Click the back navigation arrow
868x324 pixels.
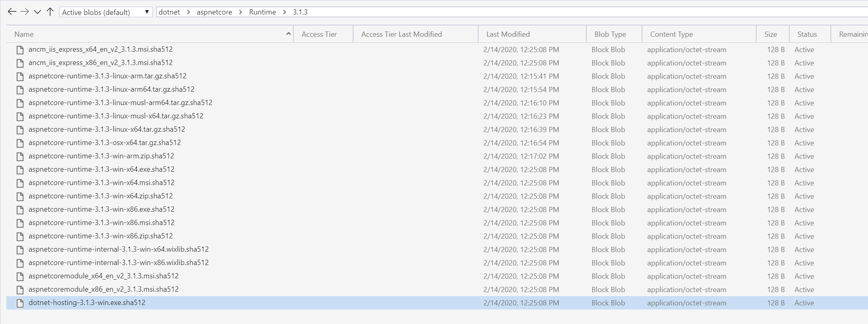pos(12,12)
